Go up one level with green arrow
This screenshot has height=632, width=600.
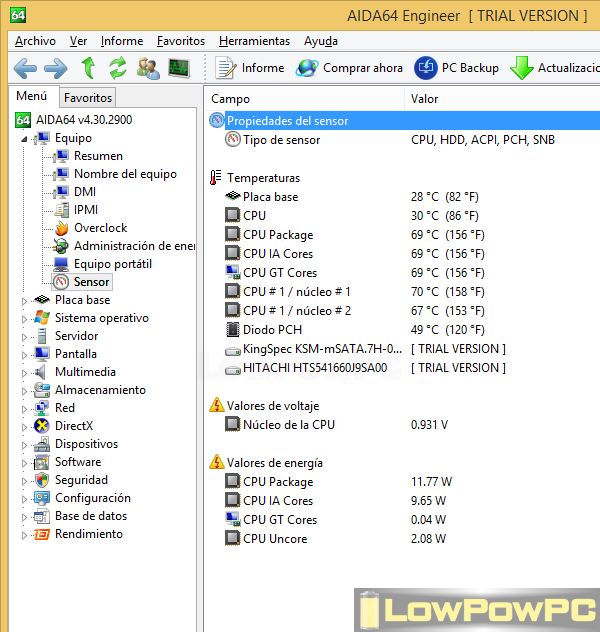[x=88, y=68]
